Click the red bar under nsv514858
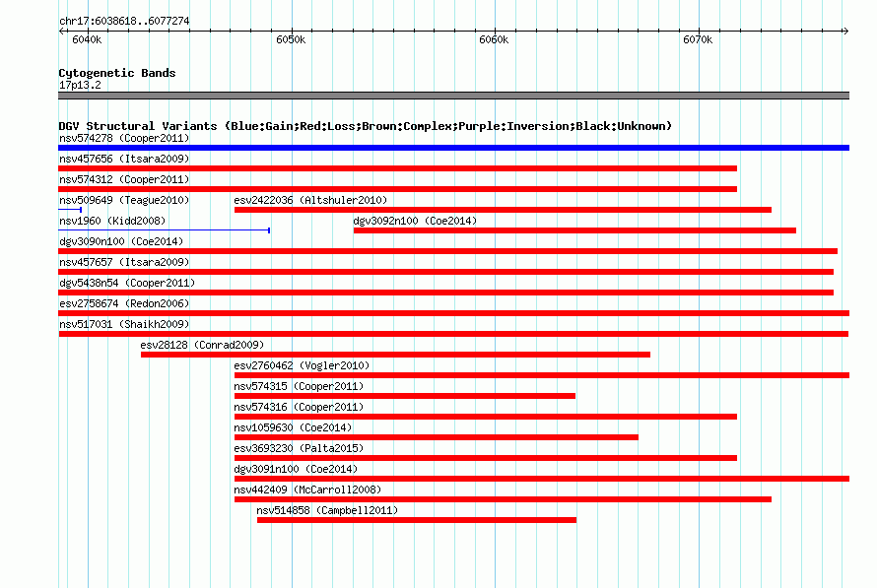Image resolution: width=877 pixels, height=588 pixels. [417, 520]
